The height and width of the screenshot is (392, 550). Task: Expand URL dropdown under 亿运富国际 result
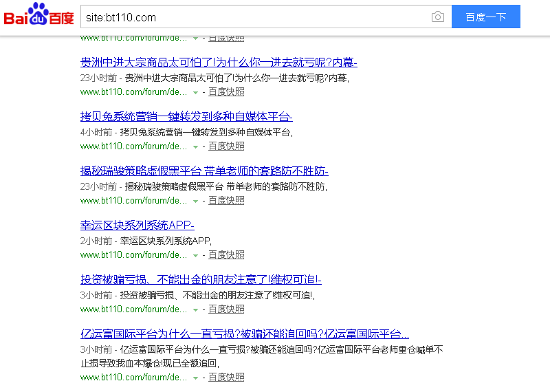pyautogui.click(x=195, y=378)
